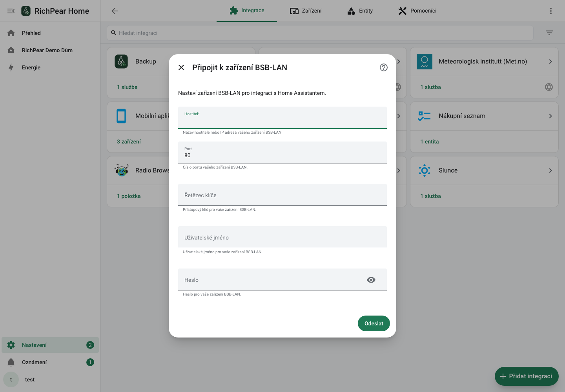The image size is (565, 392).
Task: Open the 3 zařízení link
Action: coord(129,142)
